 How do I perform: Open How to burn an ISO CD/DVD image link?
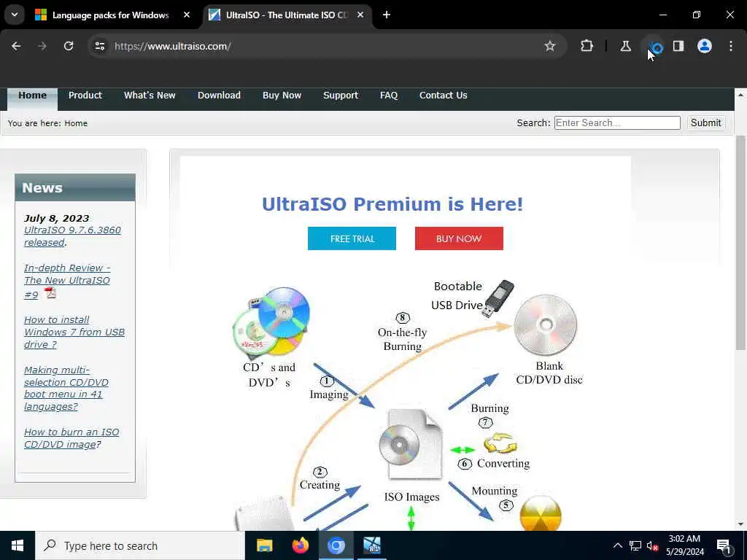(x=71, y=438)
